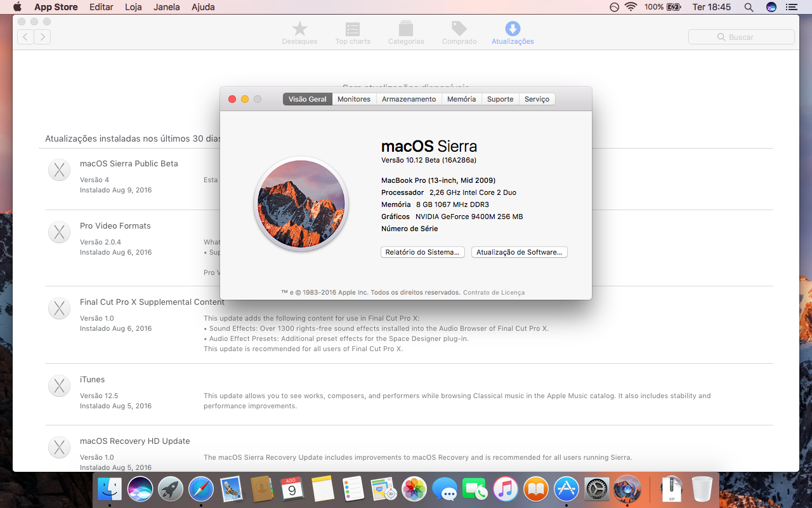
Task: Open Categorias in App Store toolbar
Action: 406,33
